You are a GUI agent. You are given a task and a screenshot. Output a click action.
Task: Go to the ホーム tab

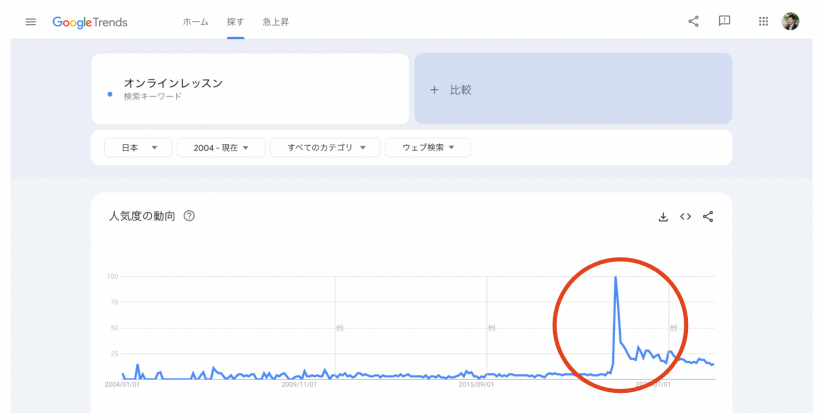[x=196, y=22]
